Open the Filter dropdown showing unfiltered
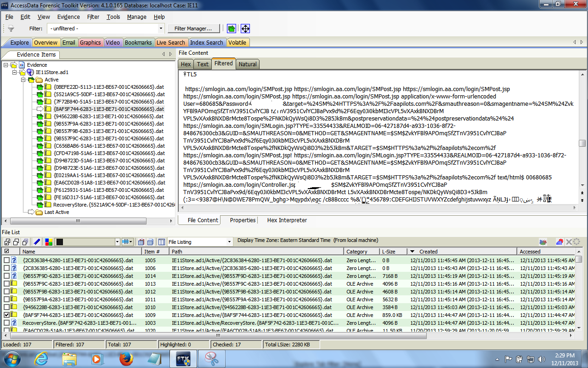The image size is (588, 368). (161, 29)
